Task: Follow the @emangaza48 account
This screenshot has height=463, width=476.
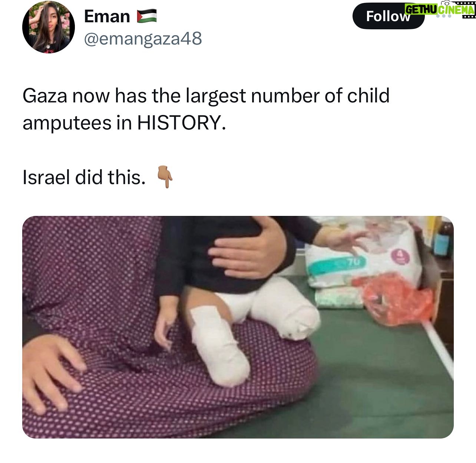Action: tap(388, 16)
